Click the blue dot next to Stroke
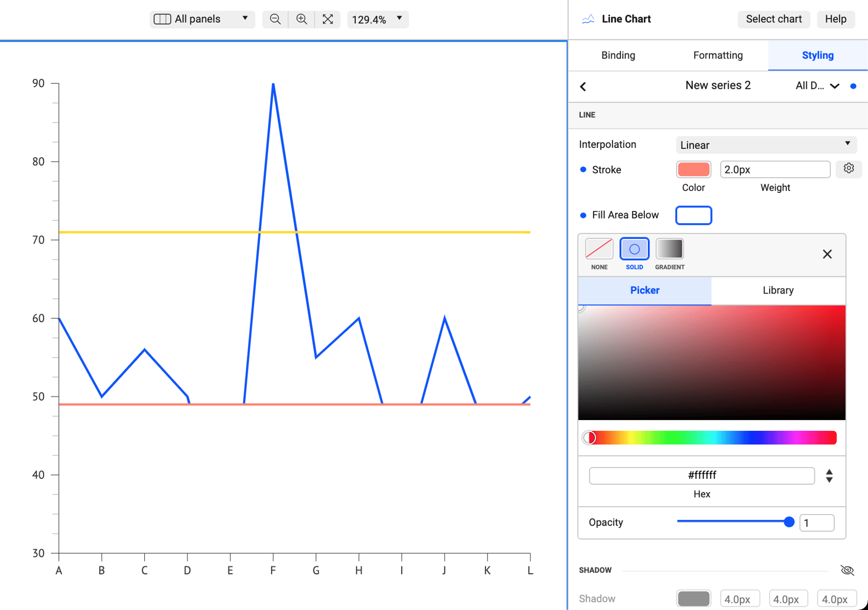This screenshot has height=610, width=868. tap(583, 169)
